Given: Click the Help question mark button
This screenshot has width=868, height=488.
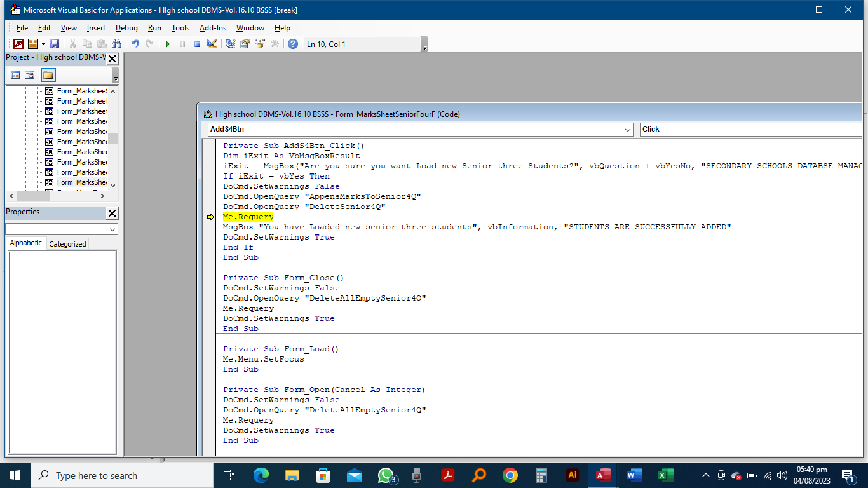Looking at the screenshot, I should click(293, 43).
